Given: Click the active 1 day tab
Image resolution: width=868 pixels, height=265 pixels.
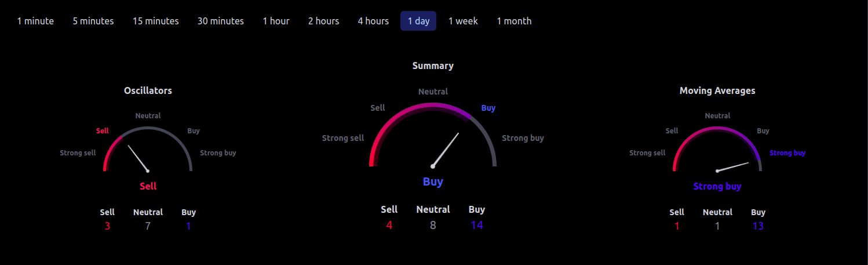Looking at the screenshot, I should (x=418, y=21).
